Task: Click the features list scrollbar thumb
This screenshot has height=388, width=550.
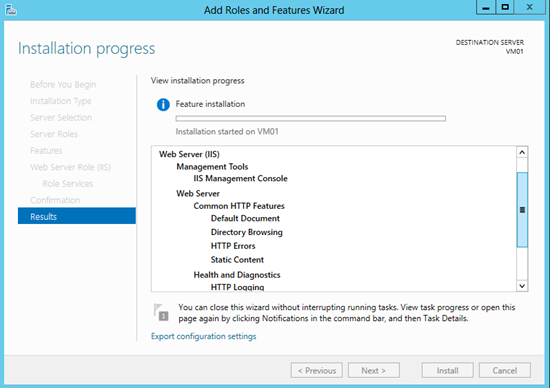Action: [x=522, y=210]
